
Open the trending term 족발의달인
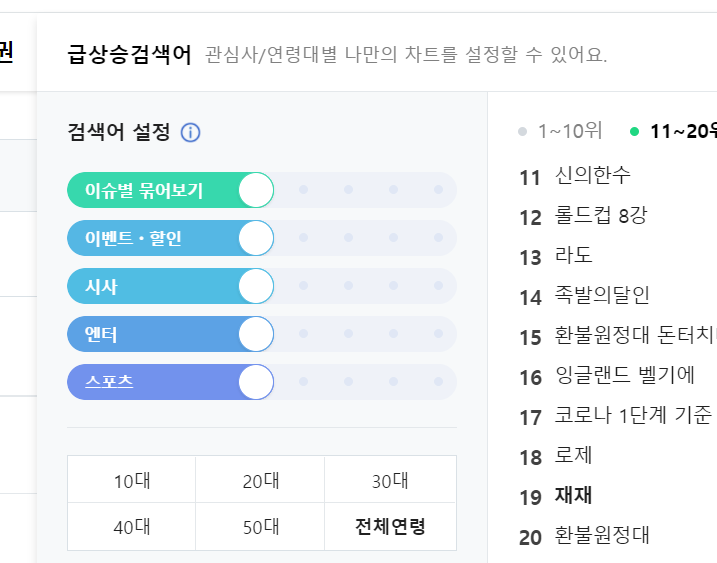click(x=602, y=295)
